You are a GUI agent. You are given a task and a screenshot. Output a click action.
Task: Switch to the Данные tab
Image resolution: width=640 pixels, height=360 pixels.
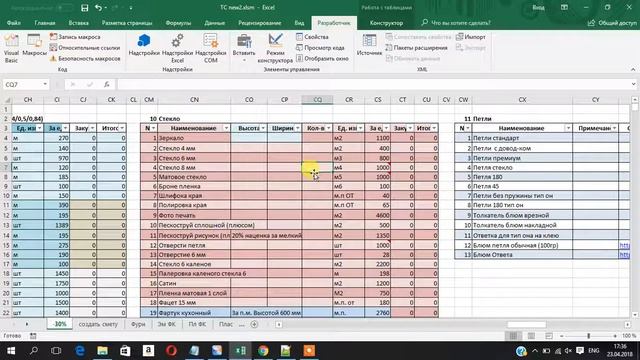[x=215, y=23]
